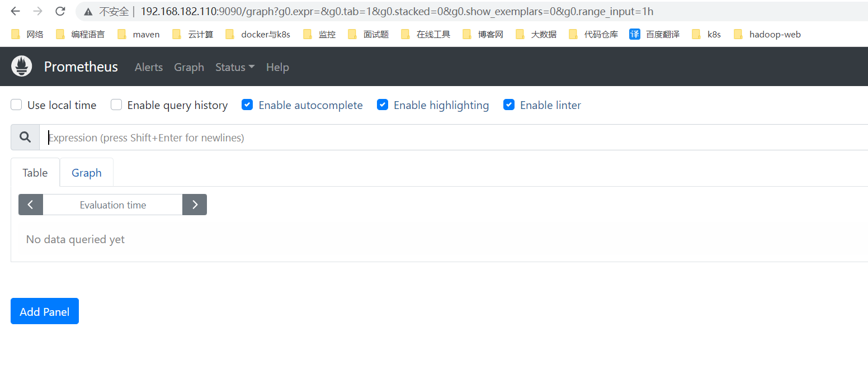Focus the Expression query input field

point(454,137)
